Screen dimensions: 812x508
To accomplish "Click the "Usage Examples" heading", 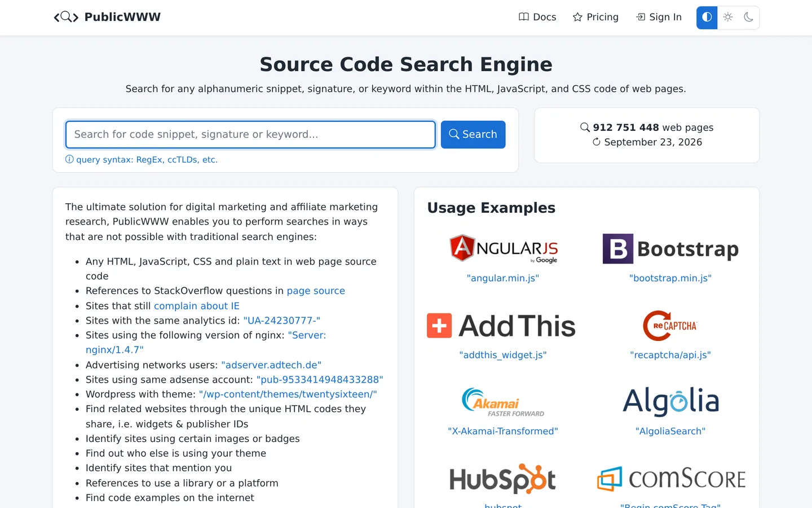I will 491,208.
